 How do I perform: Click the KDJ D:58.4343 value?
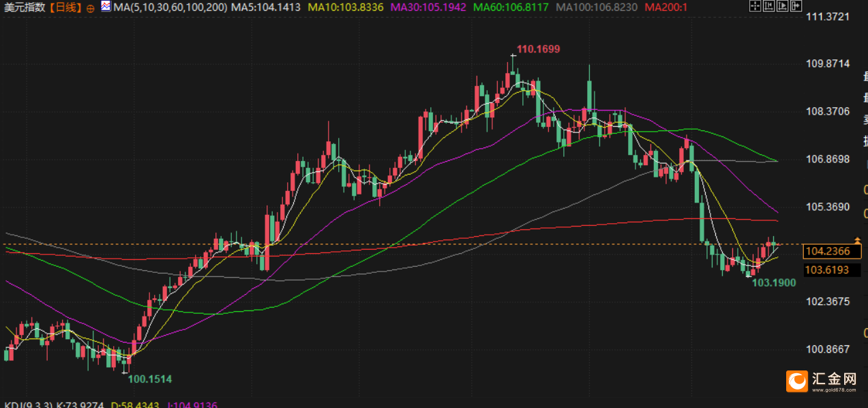(134, 405)
